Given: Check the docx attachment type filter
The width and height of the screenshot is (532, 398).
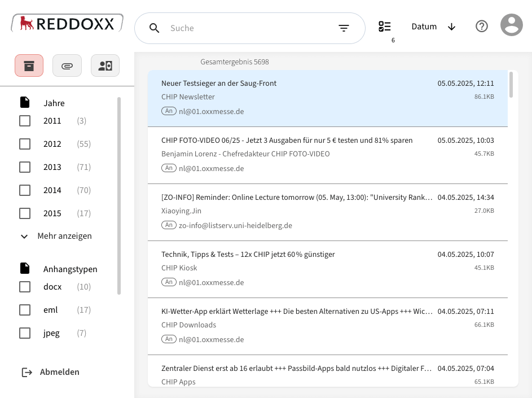Looking at the screenshot, I should pyautogui.click(x=25, y=287).
